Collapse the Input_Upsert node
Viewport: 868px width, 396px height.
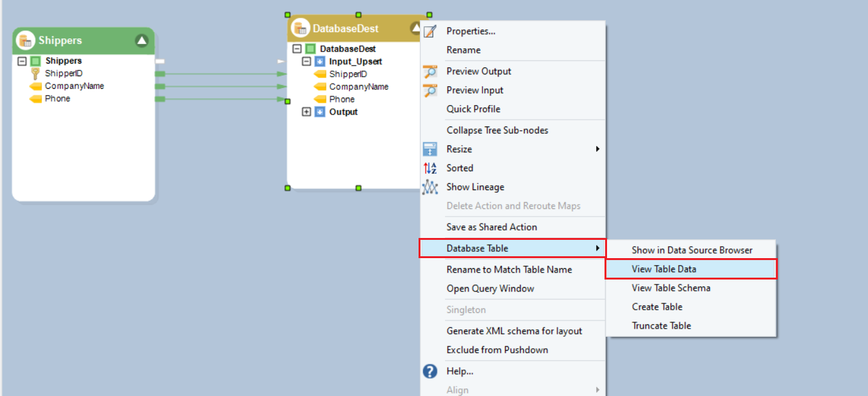tap(306, 61)
